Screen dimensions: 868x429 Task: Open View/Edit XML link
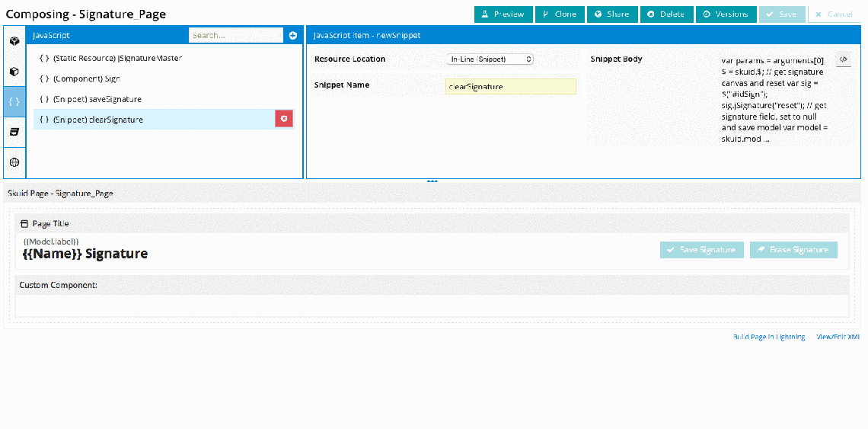point(838,337)
